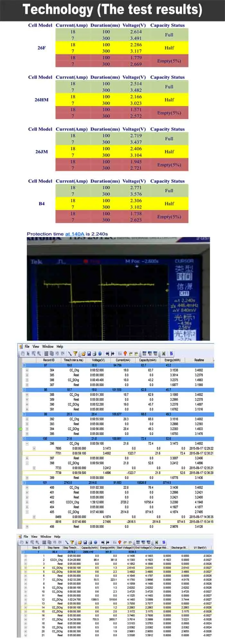
Task: Click the U1 Start(V) column header
Action: point(200,548)
